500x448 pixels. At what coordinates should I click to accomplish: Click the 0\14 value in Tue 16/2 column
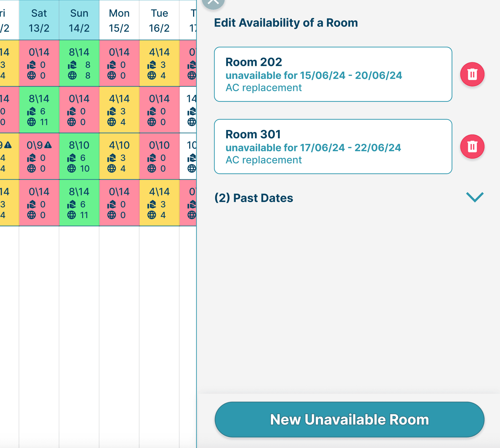click(159, 98)
